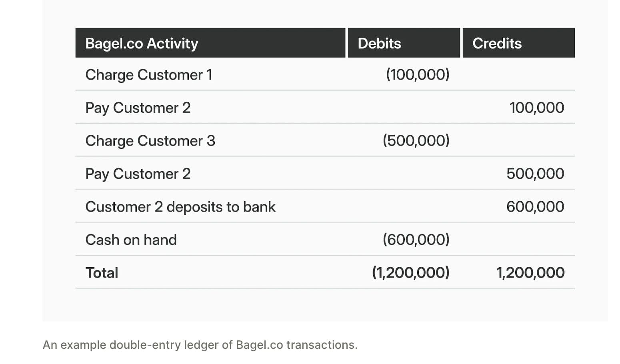Click the Charge Customer 3 row label
The image size is (620, 364).
pyautogui.click(x=150, y=141)
